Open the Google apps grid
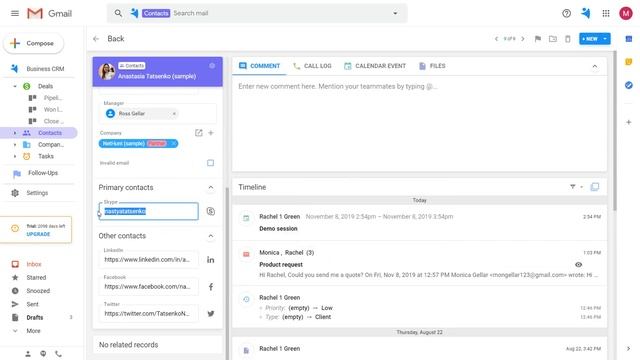Screen dimensions: 640x360 [606, 13]
